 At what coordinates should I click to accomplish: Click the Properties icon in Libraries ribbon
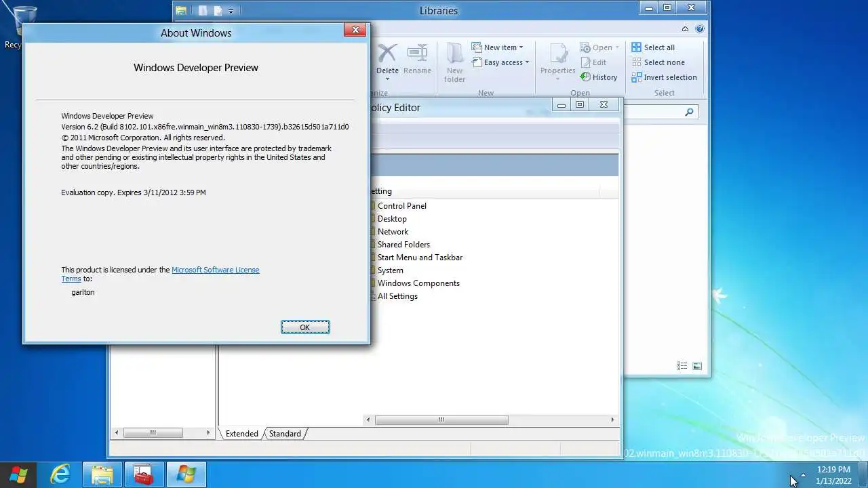point(558,54)
